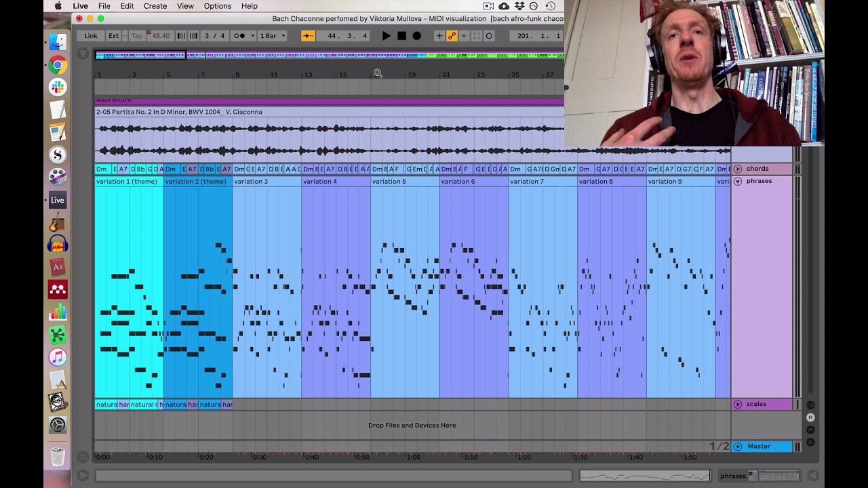Unfold the scales track

pyautogui.click(x=738, y=405)
